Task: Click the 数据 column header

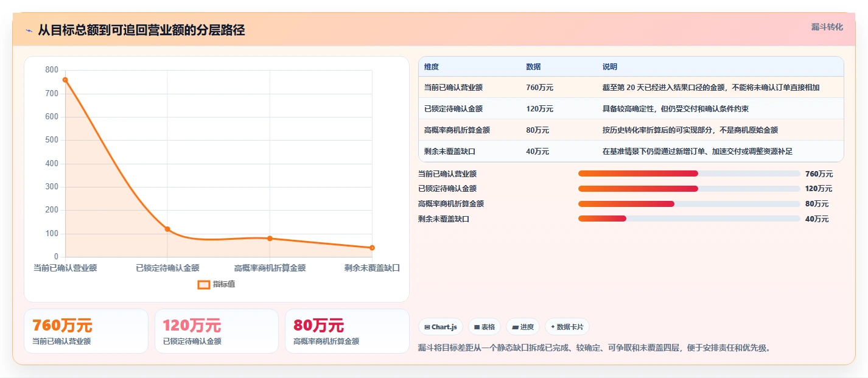Action: point(533,67)
